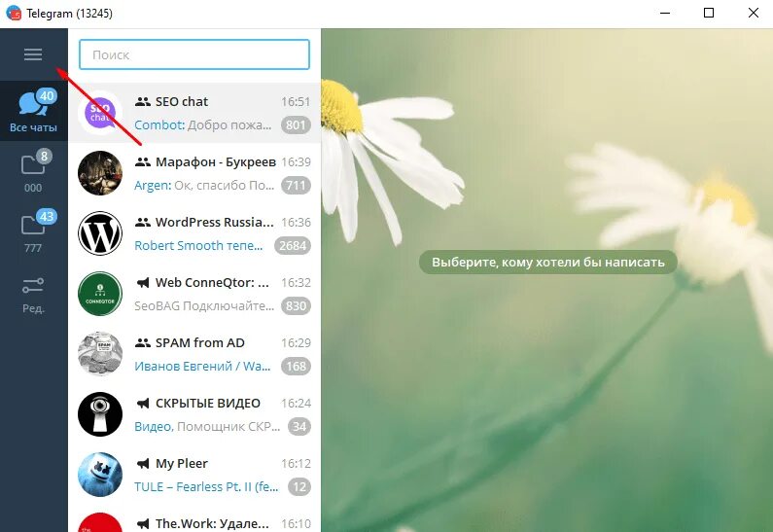Click the Telegram app icon in title bar
Screen dimensions: 773x532
tap(14, 14)
